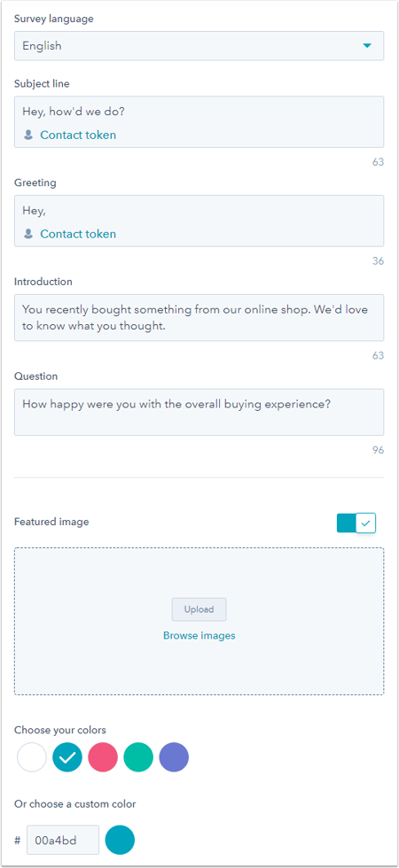This screenshot has width=399, height=868.
Task: Open the Survey language dropdown arrow
Action: click(x=367, y=46)
